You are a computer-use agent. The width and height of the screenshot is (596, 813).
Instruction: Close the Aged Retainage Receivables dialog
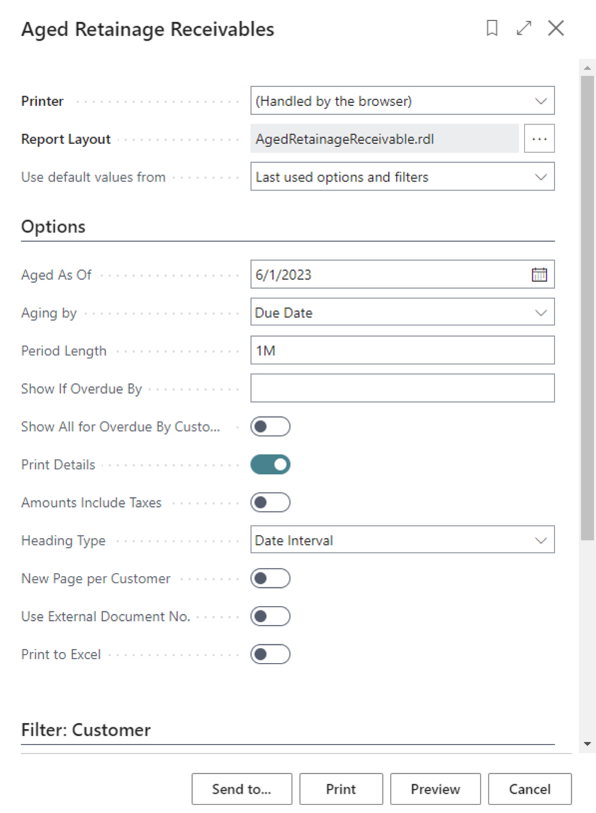pos(556,28)
